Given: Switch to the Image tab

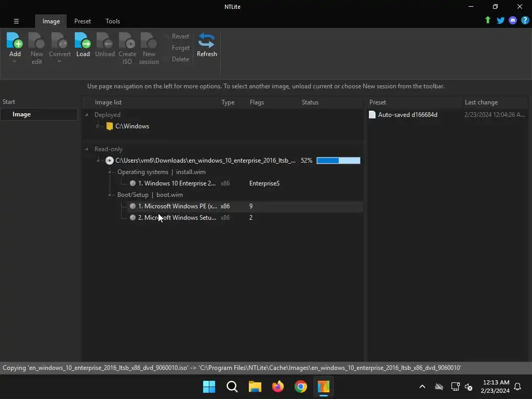Looking at the screenshot, I should pos(51,21).
